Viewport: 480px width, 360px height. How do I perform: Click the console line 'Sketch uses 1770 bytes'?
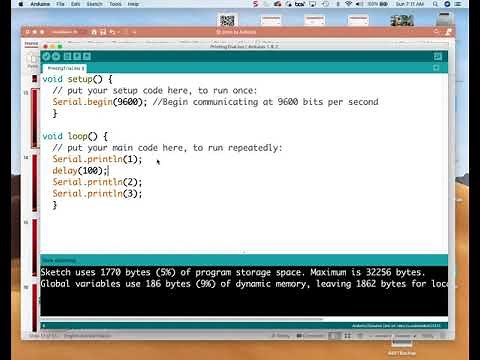pos(233,272)
